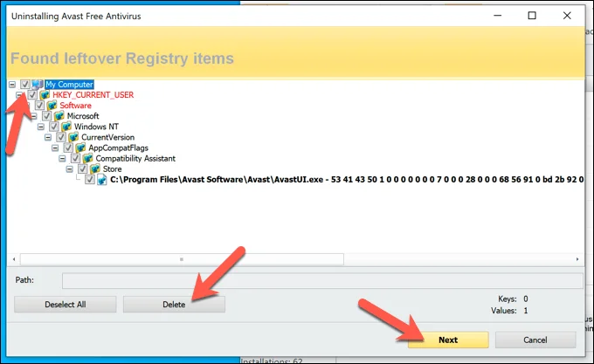Minimize the uninstaller window
Viewport: 594px width, 364px height.
[497, 16]
